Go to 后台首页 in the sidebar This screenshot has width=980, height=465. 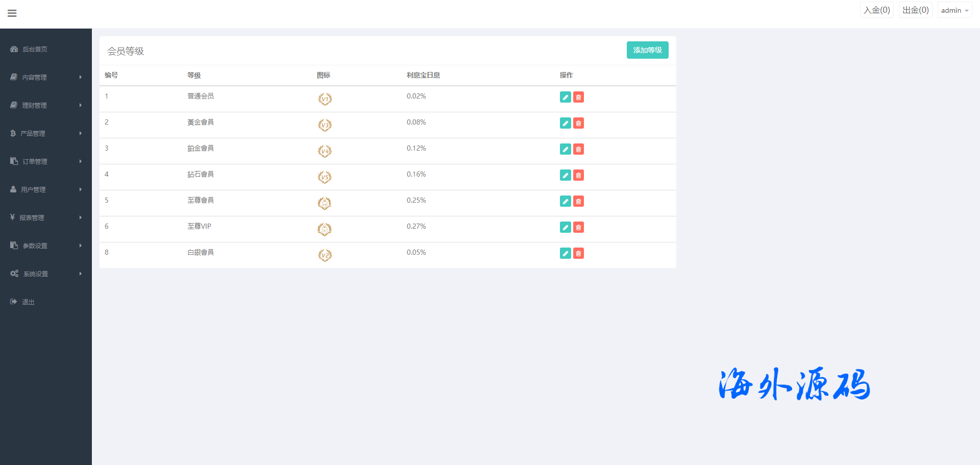coord(35,50)
